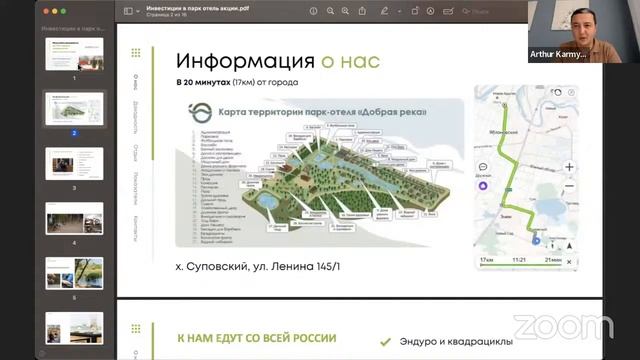
Task: Go to page 4 thumbnail
Action: (x=74, y=218)
